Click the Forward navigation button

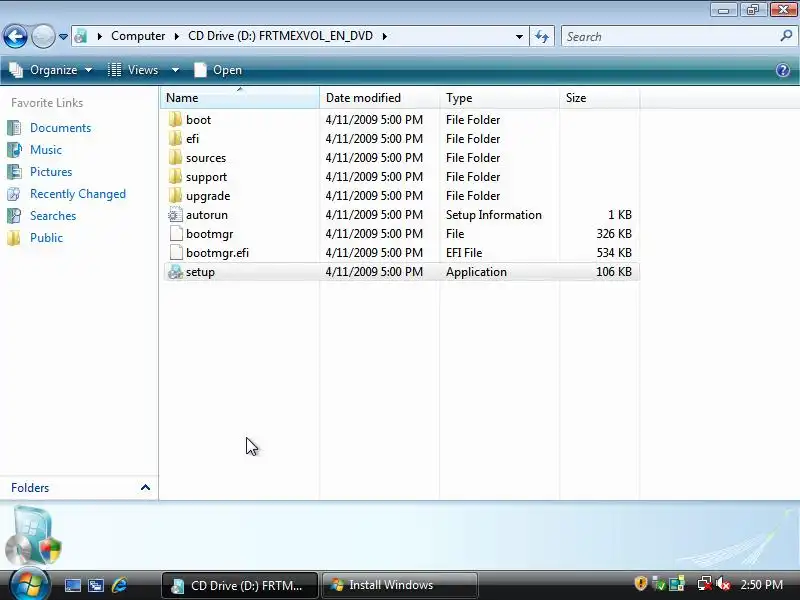pyautogui.click(x=43, y=36)
